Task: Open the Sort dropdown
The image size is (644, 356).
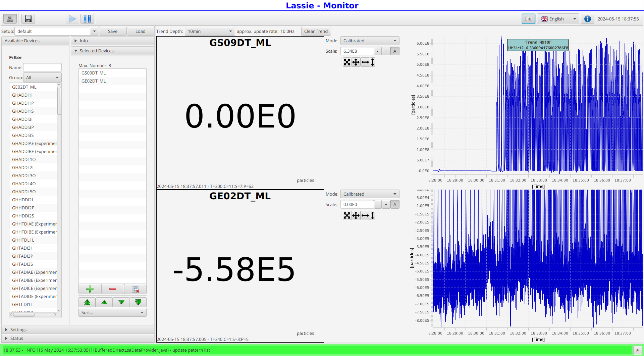Action: (112, 312)
